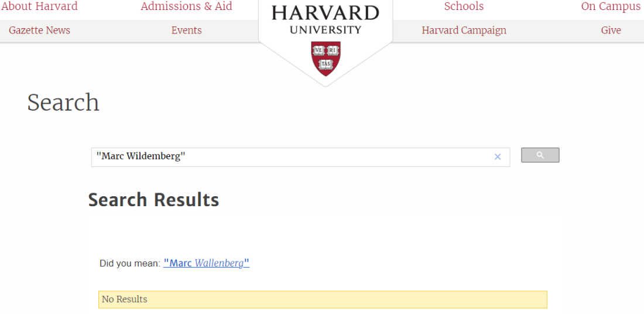Select the Give link
Viewport: 644px width, 314px height.
coord(611,30)
